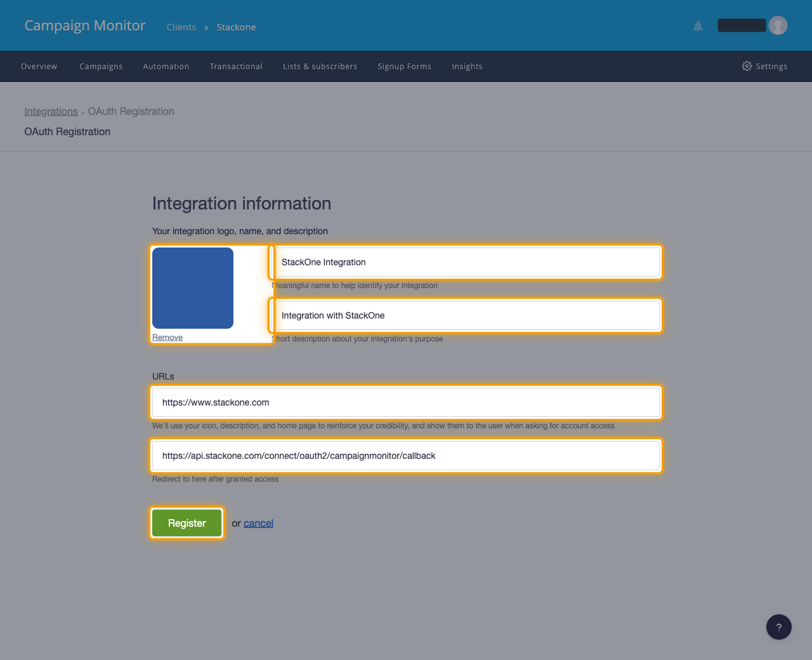
Task: Click 'Short description about your integration's purpose' hint
Action: 357,339
